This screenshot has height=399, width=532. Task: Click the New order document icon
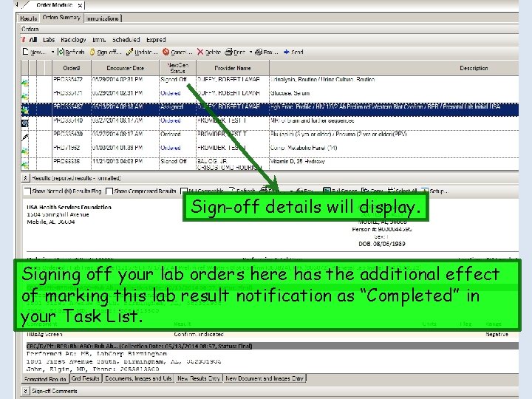[x=25, y=52]
